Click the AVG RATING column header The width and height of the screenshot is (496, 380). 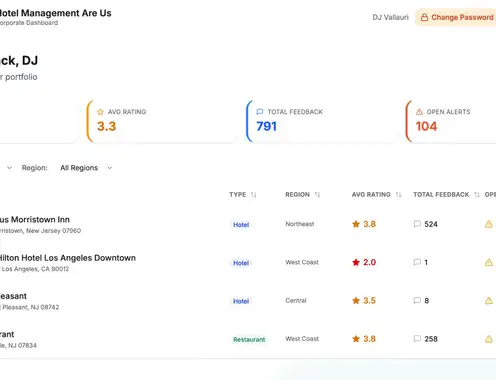(x=371, y=195)
